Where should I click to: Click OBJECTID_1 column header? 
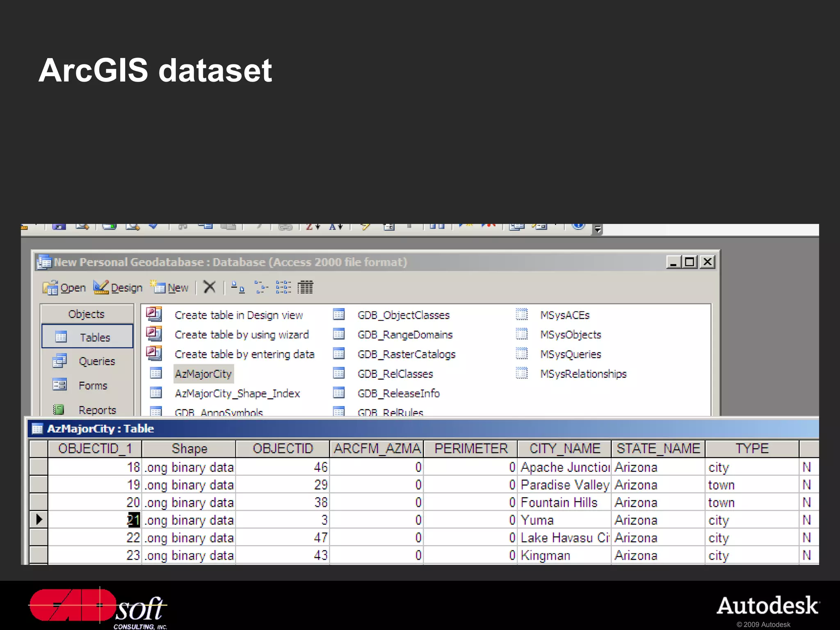coord(95,449)
